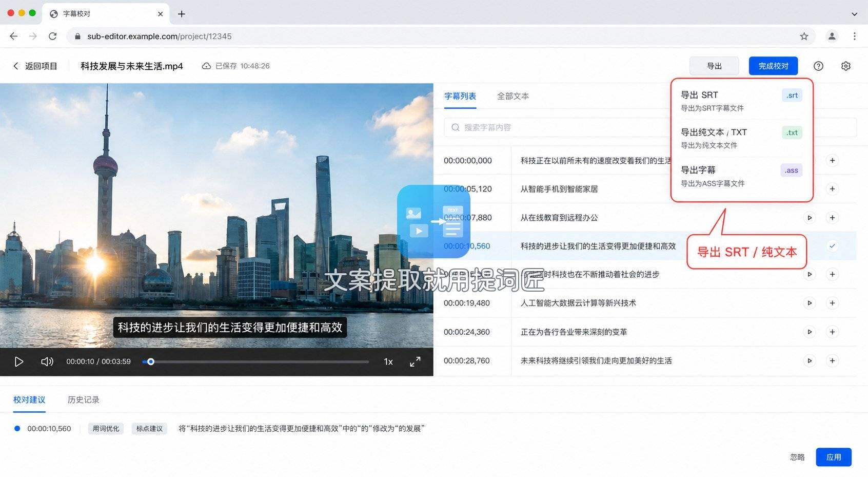This screenshot has width=868, height=477.
Task: Open the help question mark icon
Action: [x=818, y=66]
